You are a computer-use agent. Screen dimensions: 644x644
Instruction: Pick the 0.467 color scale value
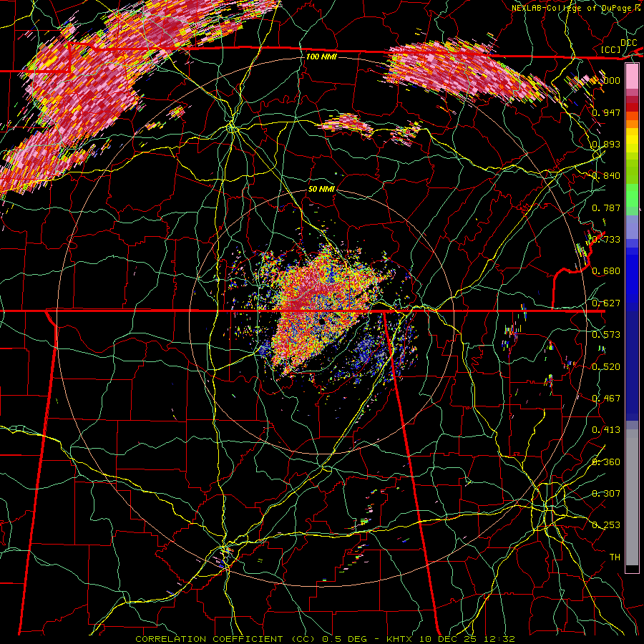[x=606, y=399]
